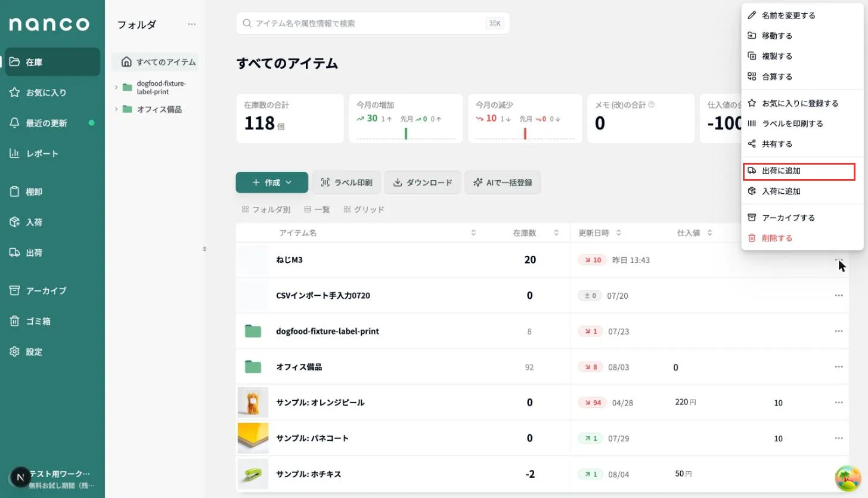The height and width of the screenshot is (498, 868).
Task: Switch to 一覧 list view
Action: (x=317, y=209)
